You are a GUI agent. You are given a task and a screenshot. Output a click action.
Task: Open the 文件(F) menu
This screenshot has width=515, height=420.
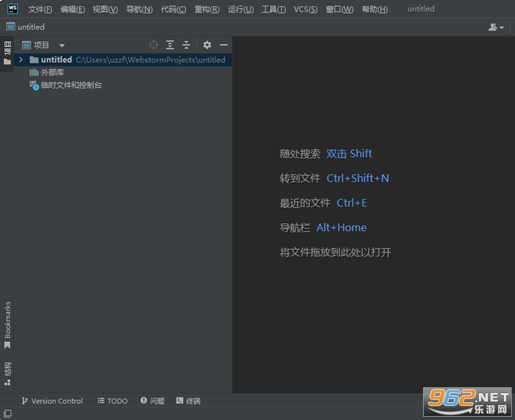40,9
